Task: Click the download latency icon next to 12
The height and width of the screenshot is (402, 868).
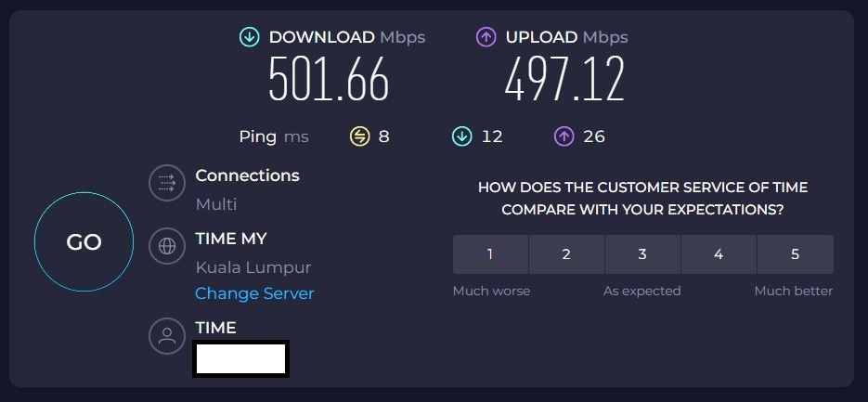Action: (x=461, y=136)
